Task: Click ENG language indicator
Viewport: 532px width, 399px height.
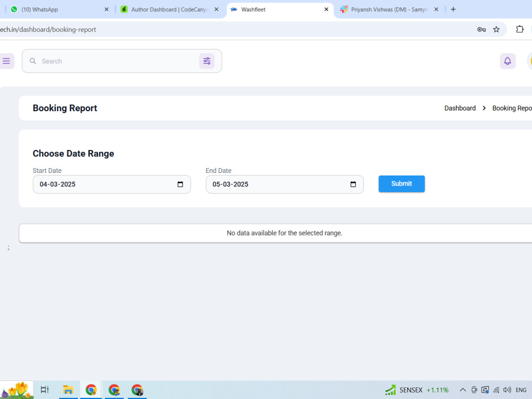Action: coord(521,390)
